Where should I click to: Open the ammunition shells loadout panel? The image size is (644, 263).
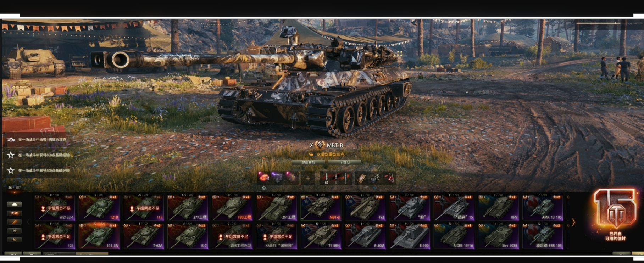click(x=336, y=178)
